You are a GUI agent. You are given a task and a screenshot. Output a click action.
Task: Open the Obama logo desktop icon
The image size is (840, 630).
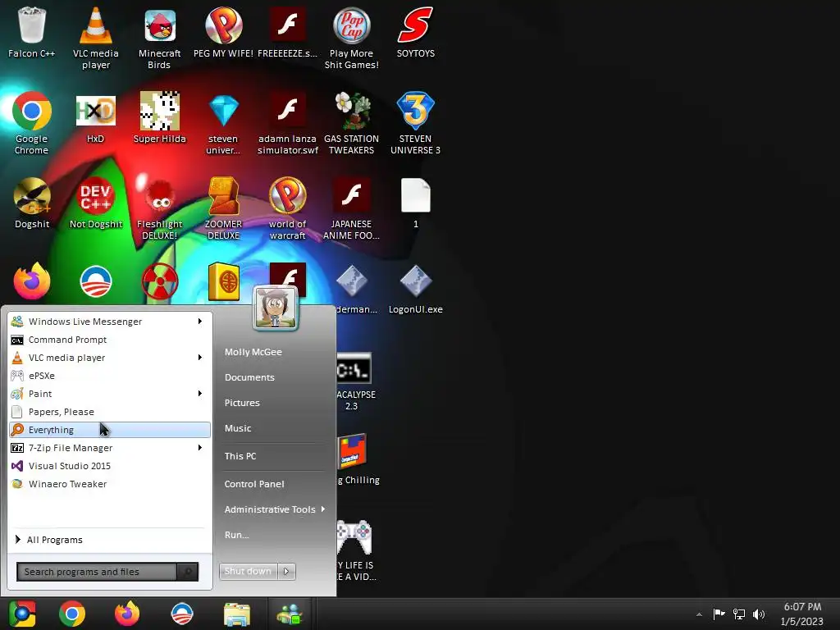96,281
